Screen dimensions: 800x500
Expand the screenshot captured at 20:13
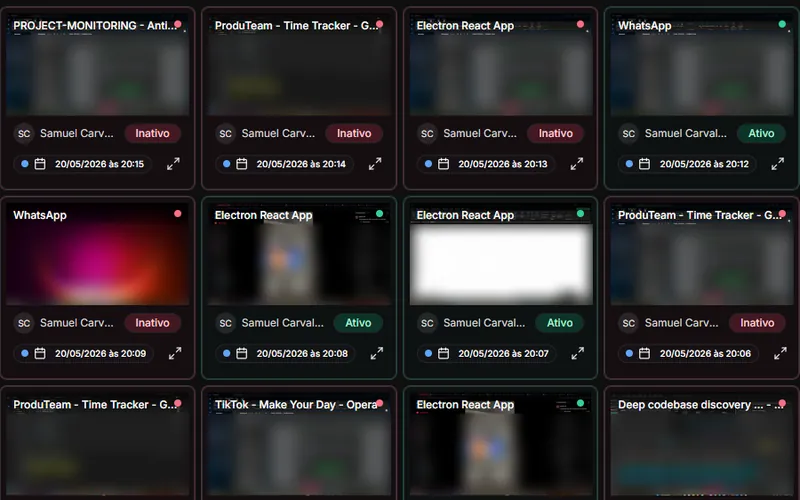[577, 164]
